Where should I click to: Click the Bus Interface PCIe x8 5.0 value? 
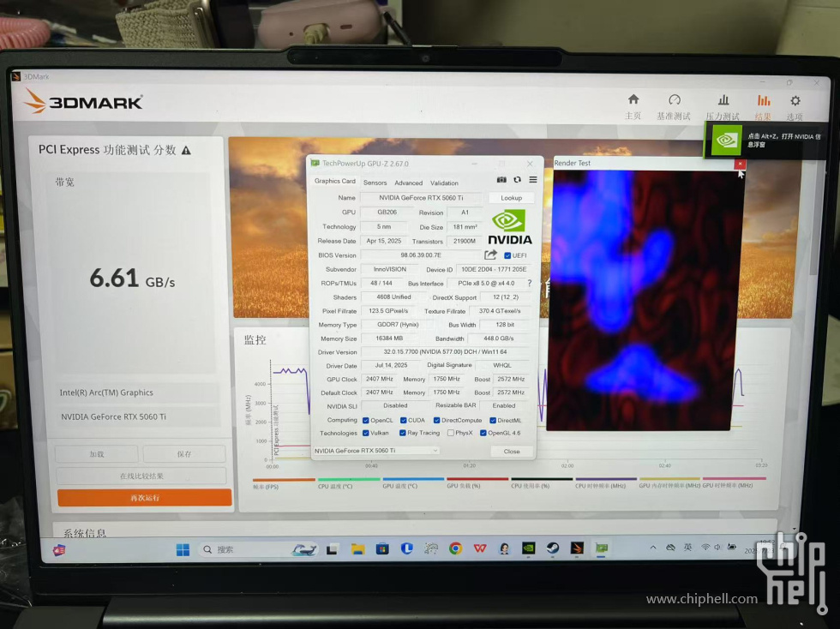[486, 283]
